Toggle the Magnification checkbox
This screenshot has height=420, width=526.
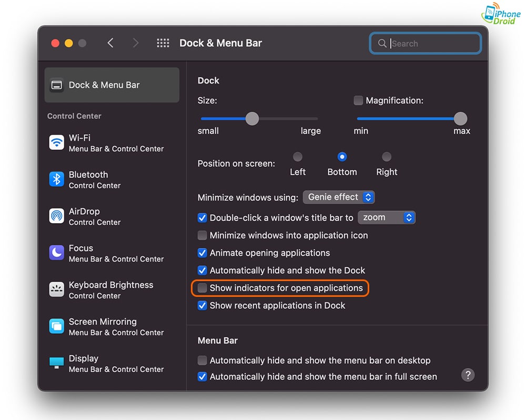pyautogui.click(x=358, y=100)
